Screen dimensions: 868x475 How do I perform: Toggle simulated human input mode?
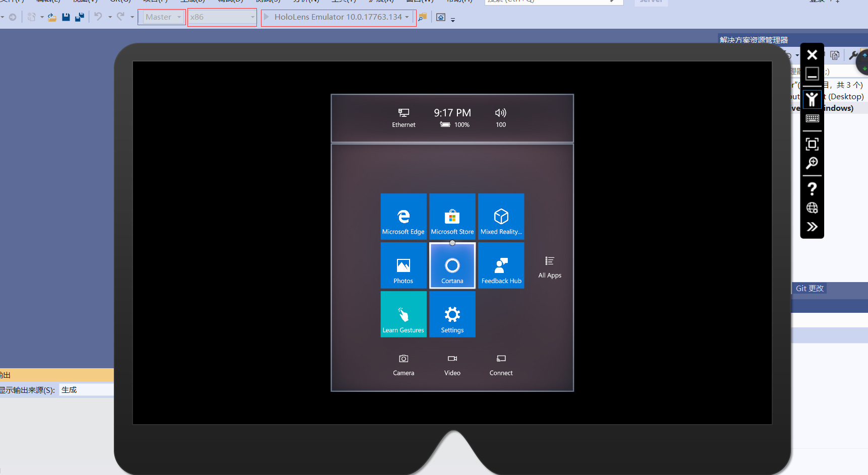[812, 99]
